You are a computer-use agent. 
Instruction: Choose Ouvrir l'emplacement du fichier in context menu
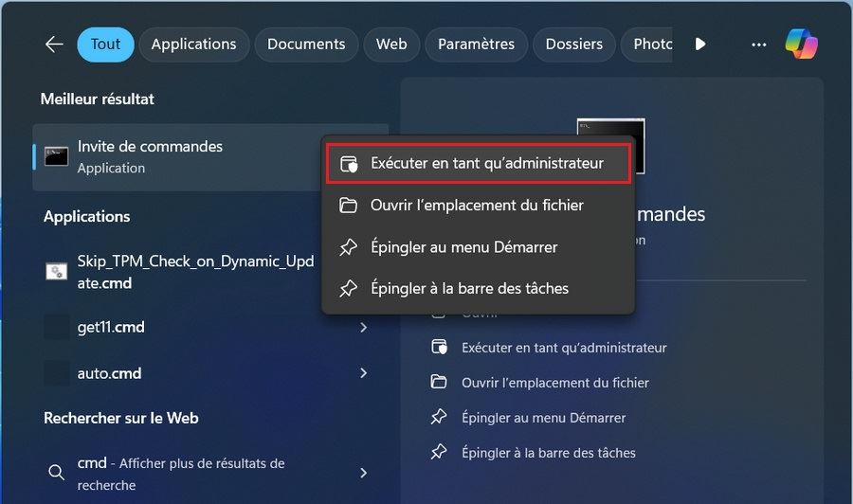[x=477, y=206]
